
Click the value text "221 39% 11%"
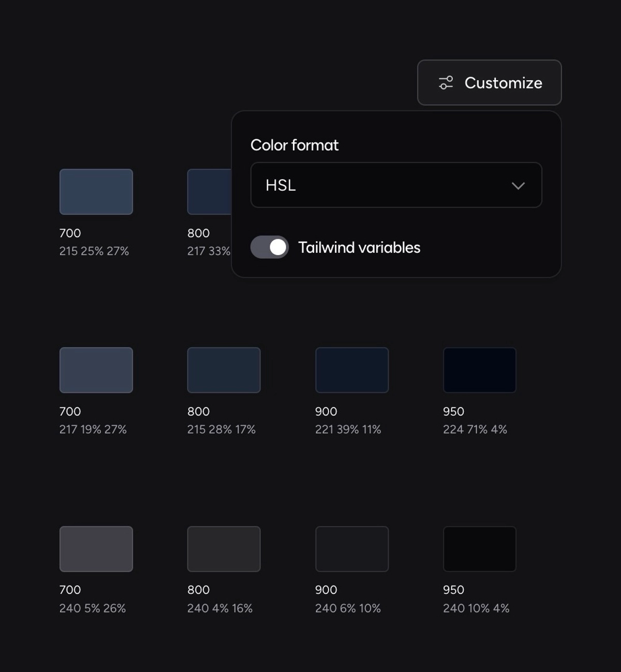(348, 429)
